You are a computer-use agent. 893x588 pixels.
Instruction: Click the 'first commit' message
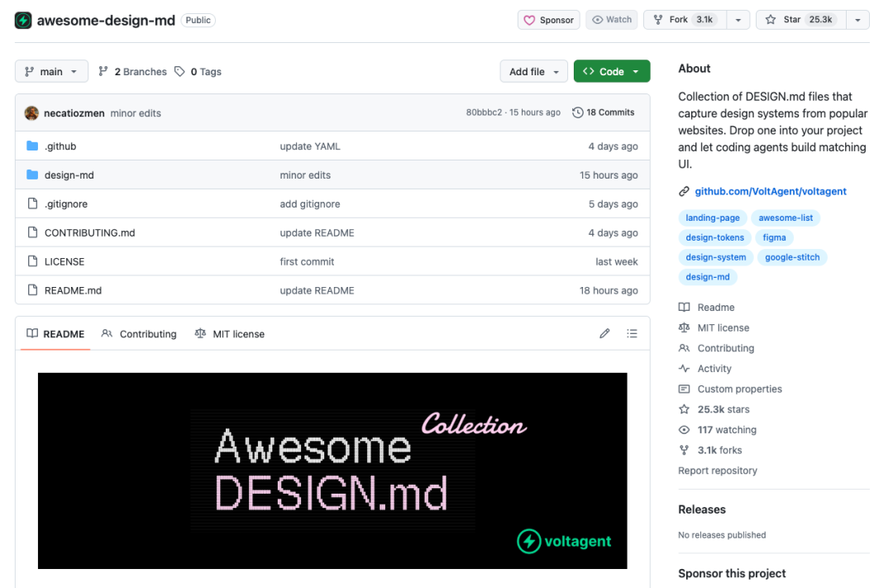[307, 261]
